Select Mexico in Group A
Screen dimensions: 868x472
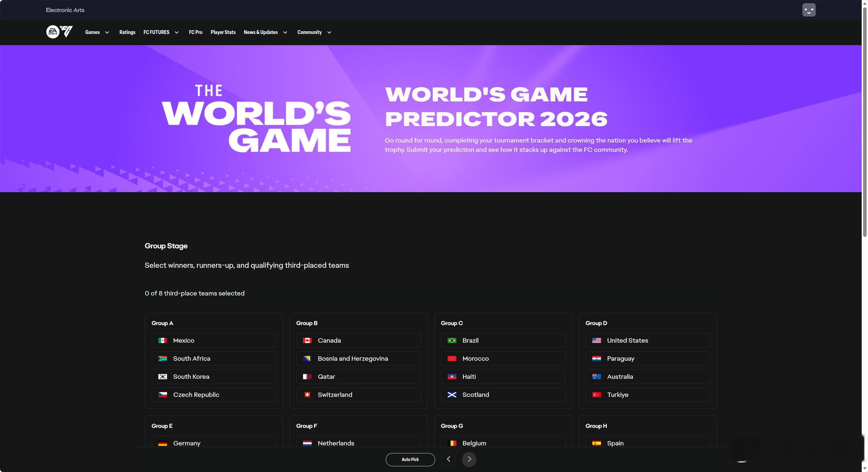point(214,340)
